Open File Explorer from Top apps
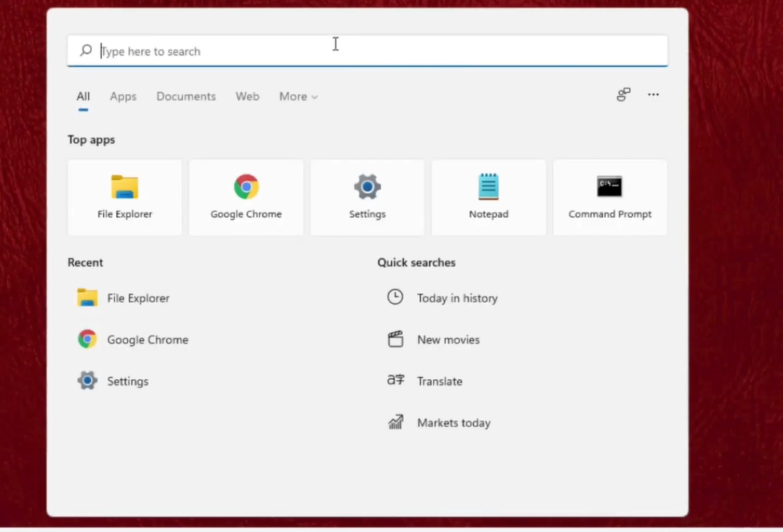 125,197
